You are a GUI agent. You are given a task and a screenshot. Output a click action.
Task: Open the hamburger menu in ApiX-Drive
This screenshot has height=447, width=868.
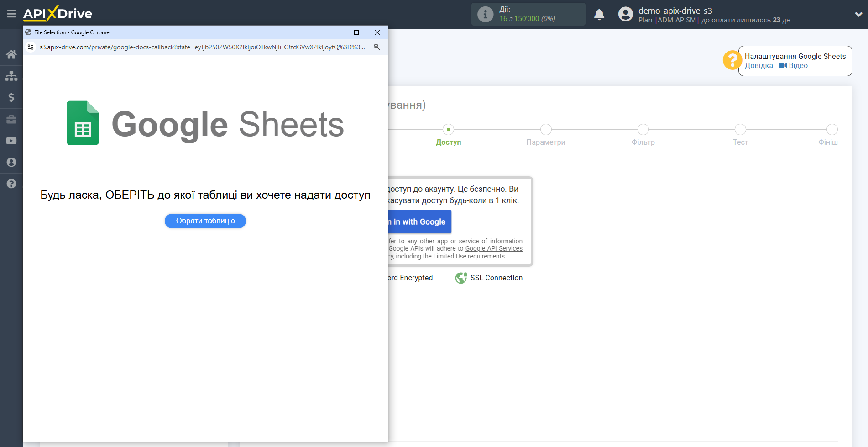click(x=11, y=14)
